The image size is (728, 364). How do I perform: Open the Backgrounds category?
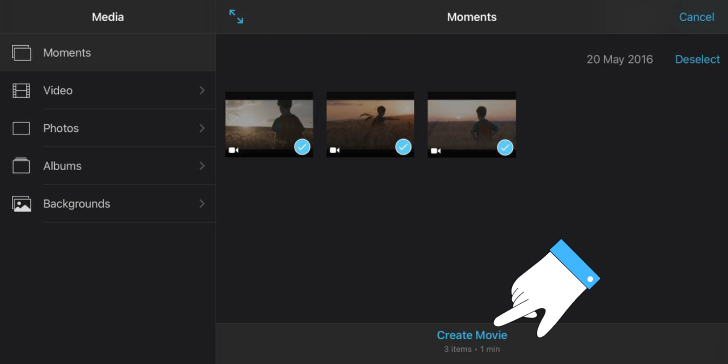(x=108, y=204)
